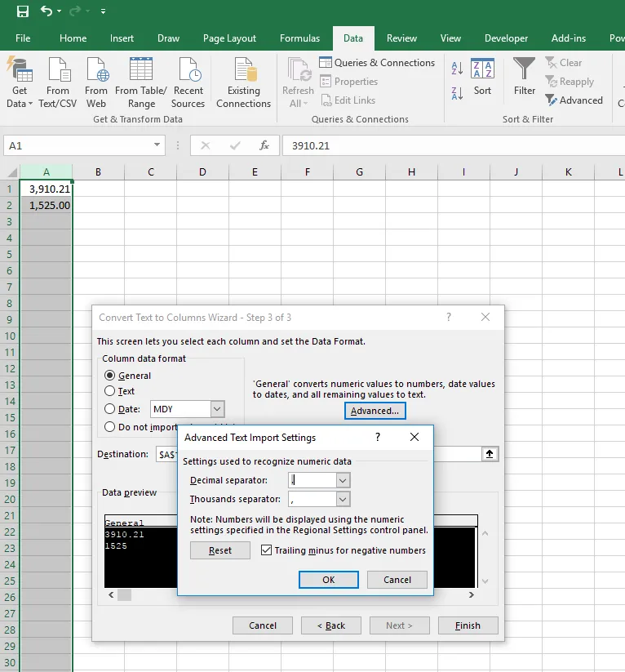Click the Reset button

click(x=220, y=550)
